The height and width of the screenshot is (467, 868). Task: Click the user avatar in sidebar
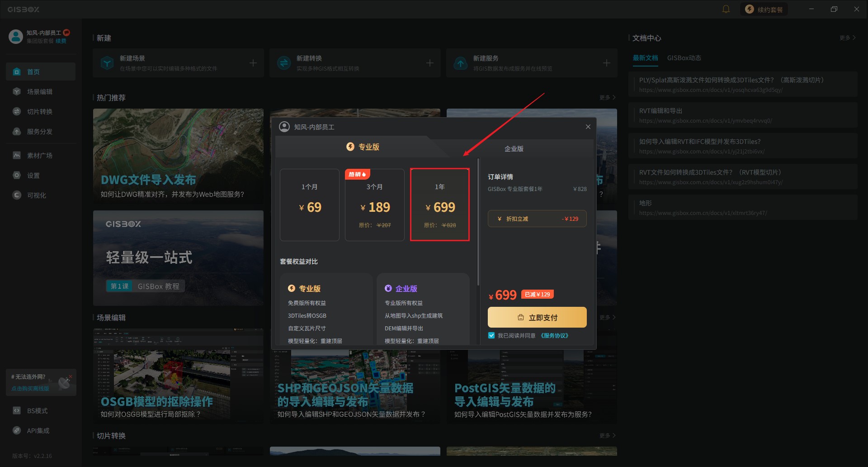[x=16, y=37]
